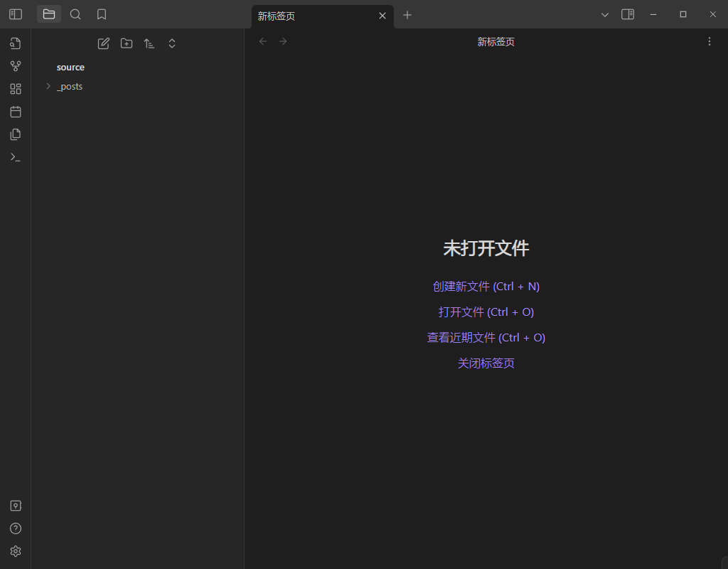Open the sort order dropdown
This screenshot has height=569, width=728.
click(x=149, y=43)
